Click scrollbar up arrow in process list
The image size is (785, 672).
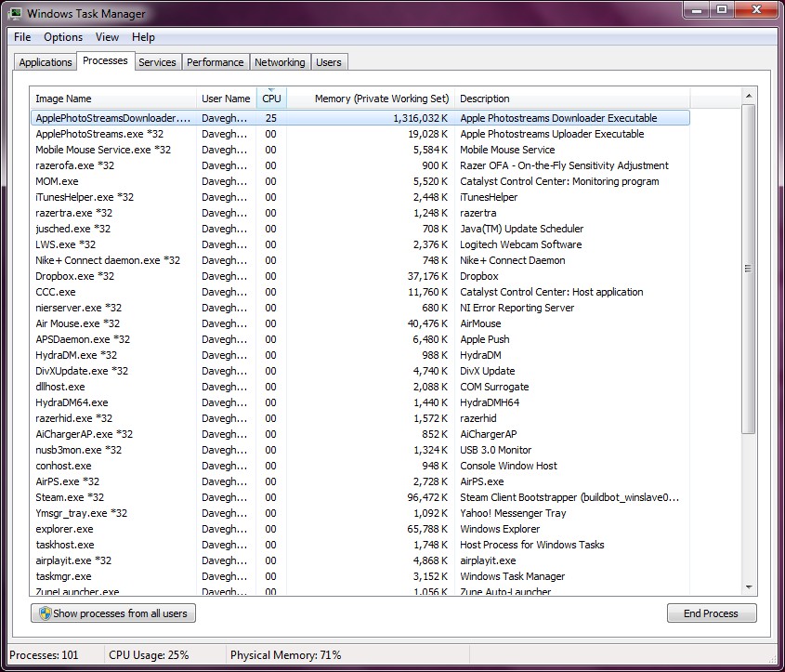(749, 96)
